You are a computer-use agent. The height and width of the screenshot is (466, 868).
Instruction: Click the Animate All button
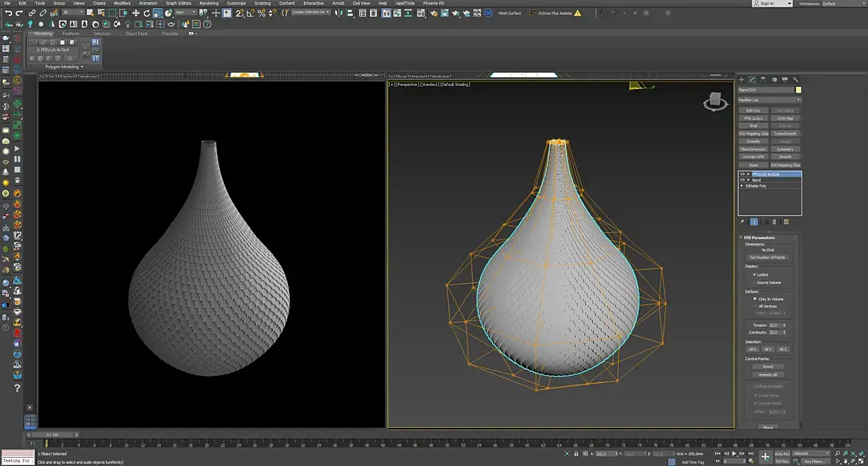pos(768,374)
